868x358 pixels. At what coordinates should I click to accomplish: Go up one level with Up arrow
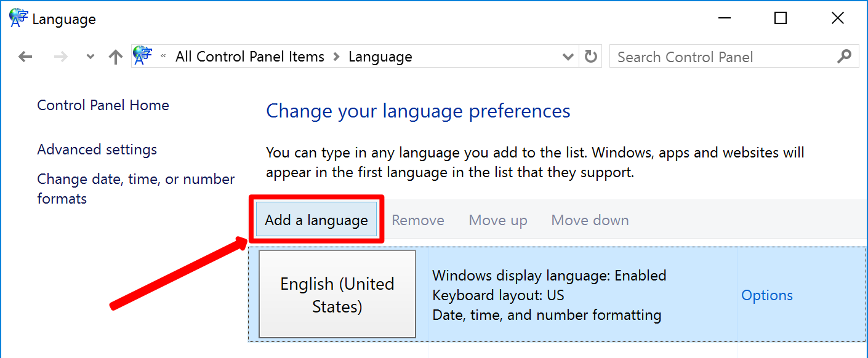115,57
